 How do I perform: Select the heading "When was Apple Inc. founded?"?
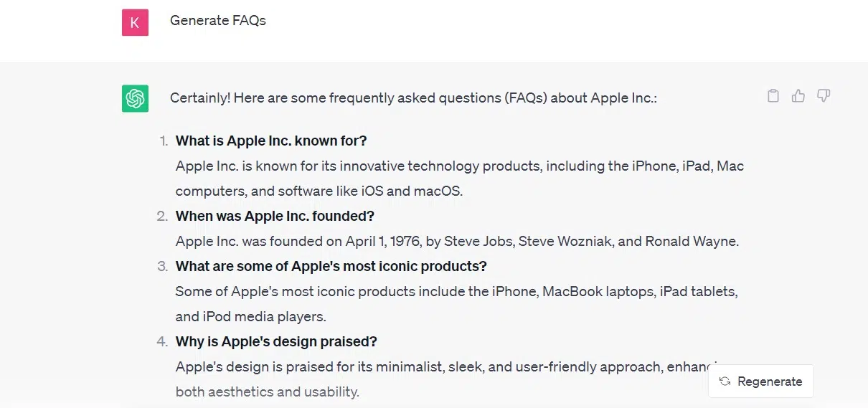point(275,216)
